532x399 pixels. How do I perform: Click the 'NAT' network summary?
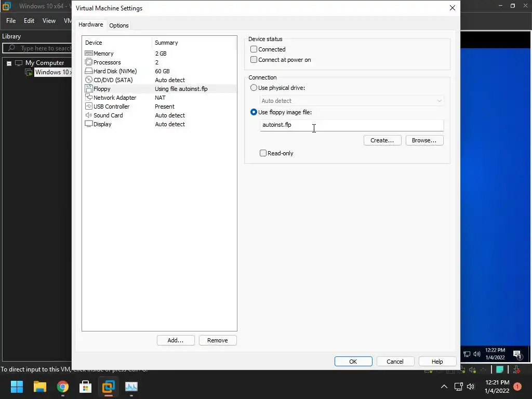tap(160, 97)
